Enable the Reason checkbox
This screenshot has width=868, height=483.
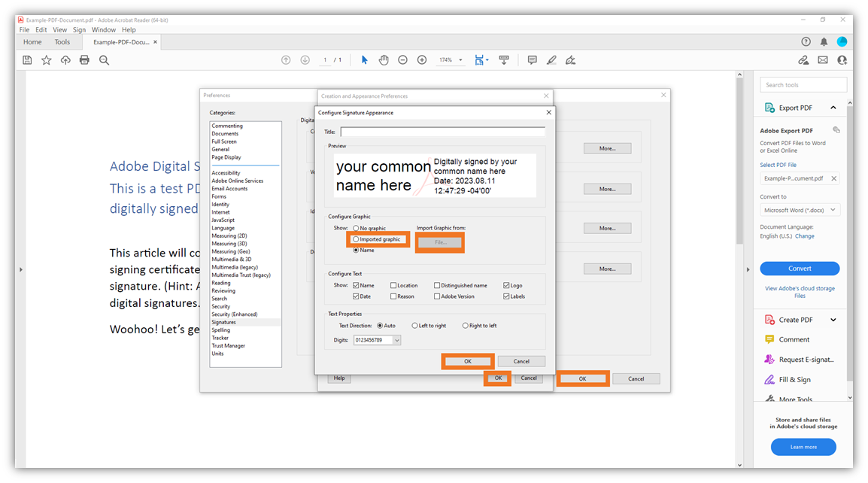393,296
